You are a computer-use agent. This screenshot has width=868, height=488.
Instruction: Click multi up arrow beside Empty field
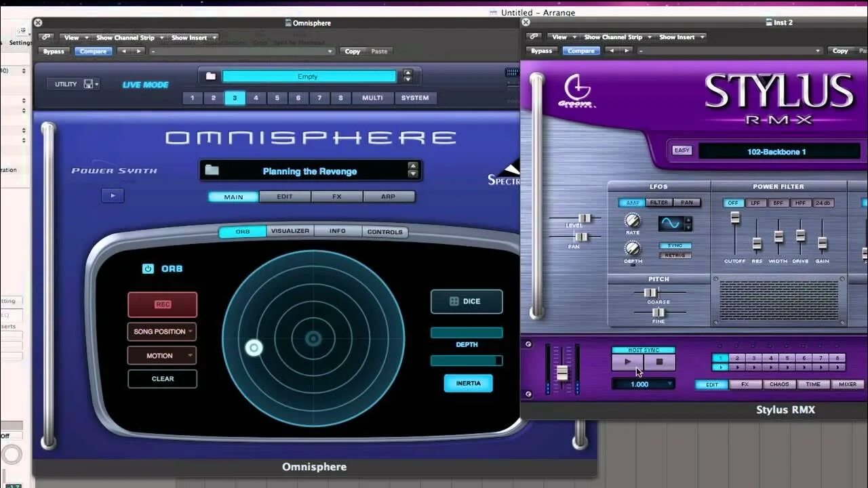407,73
